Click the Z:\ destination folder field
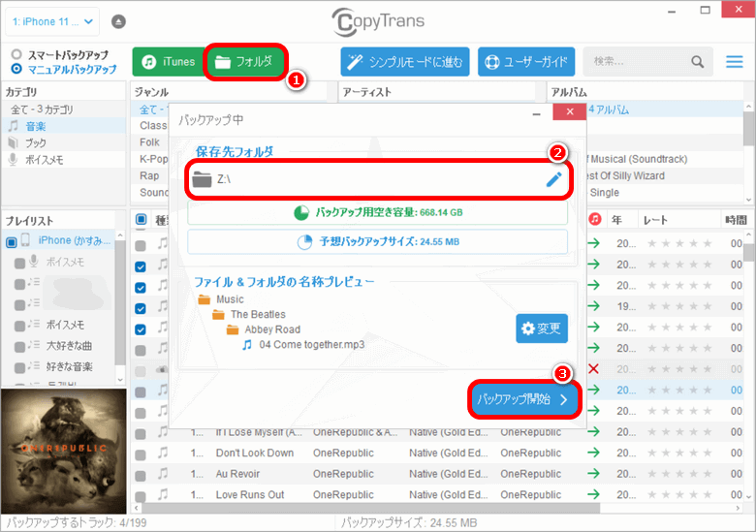756x532 pixels. (x=379, y=179)
